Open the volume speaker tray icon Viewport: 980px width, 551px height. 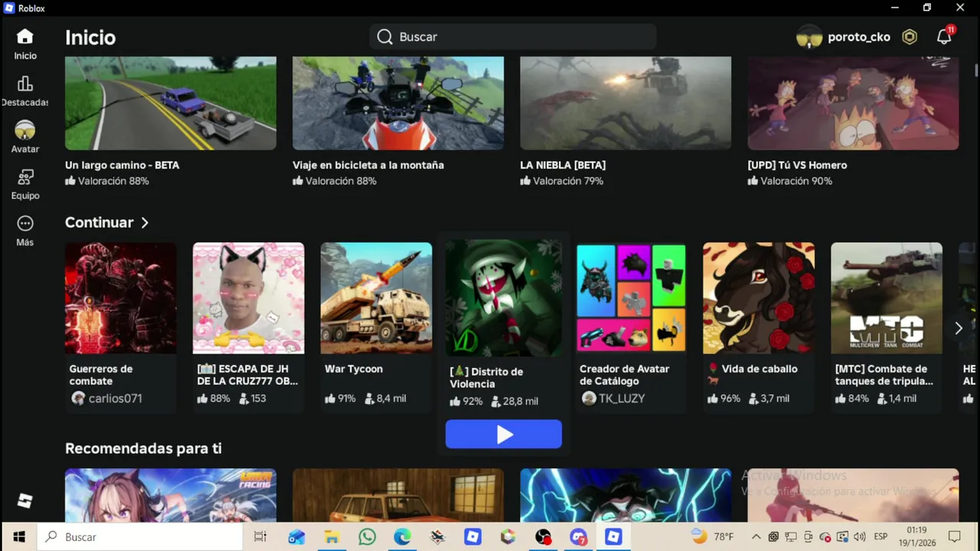point(860,536)
